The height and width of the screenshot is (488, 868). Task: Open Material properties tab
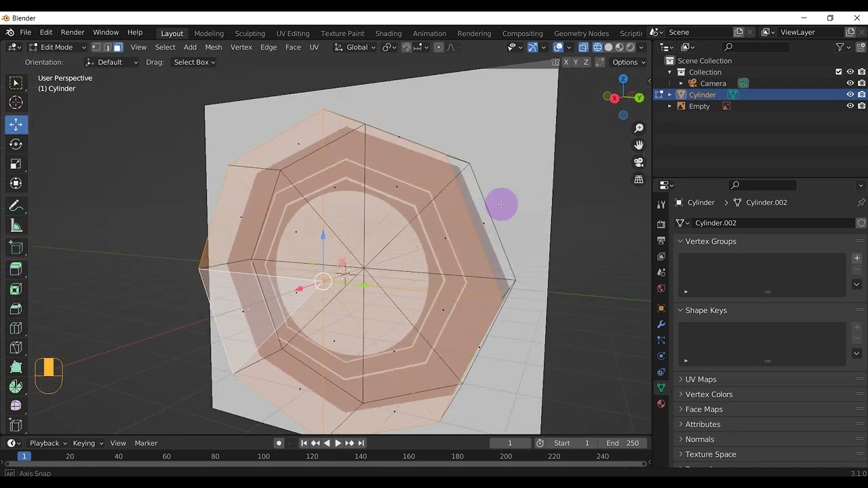(x=661, y=404)
